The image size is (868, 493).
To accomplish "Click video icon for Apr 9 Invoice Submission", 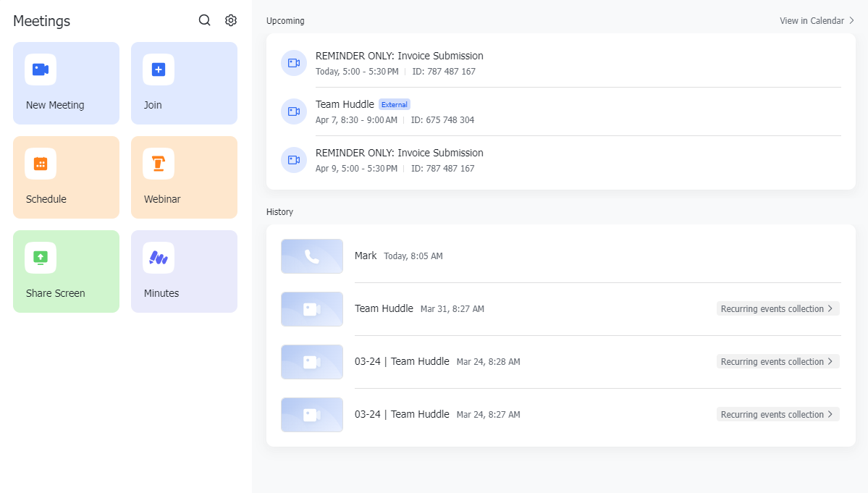I will tap(294, 160).
